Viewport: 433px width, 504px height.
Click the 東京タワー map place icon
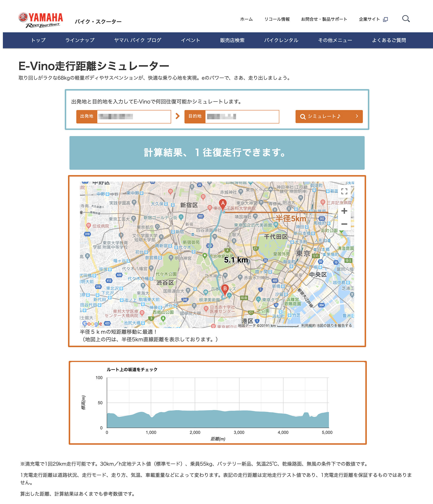[x=258, y=299]
